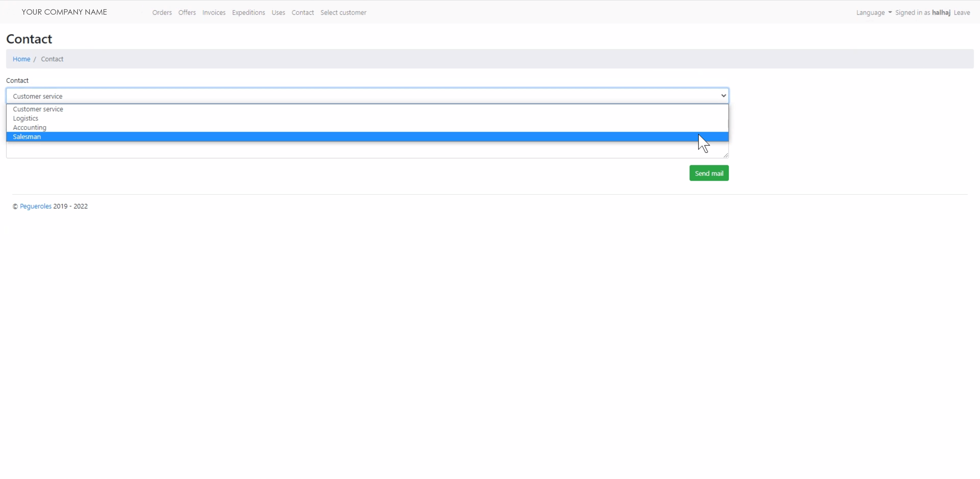Select the highlighted Salesman option

click(x=27, y=137)
